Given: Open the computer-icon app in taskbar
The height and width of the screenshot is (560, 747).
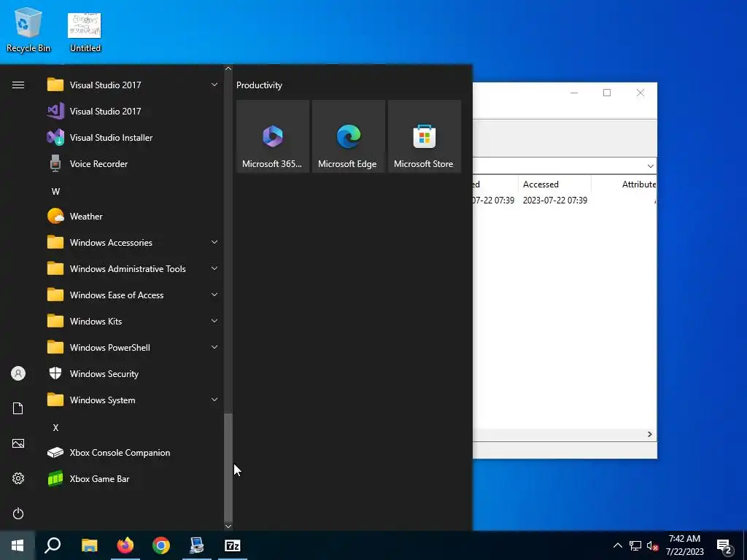Looking at the screenshot, I should pyautogui.click(x=197, y=545).
